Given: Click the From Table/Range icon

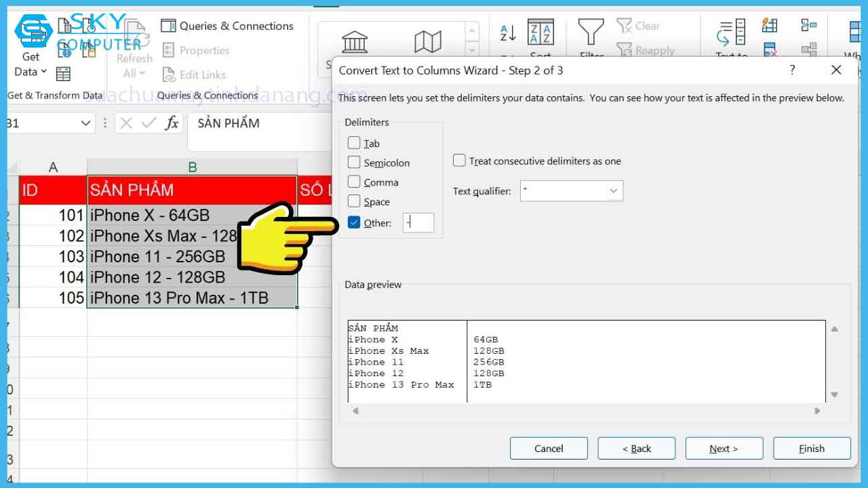Looking at the screenshot, I should (64, 73).
